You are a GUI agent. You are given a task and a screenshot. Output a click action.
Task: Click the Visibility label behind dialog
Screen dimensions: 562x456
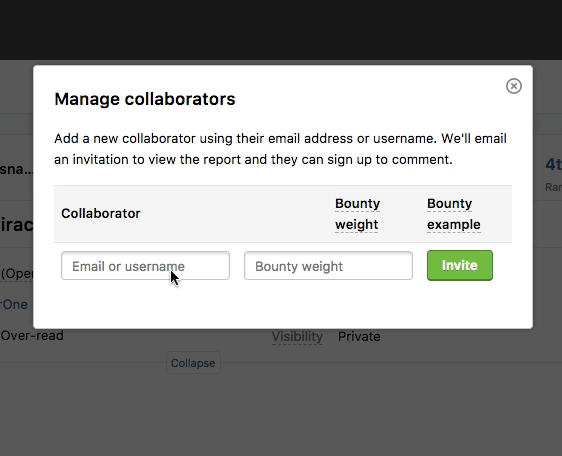point(297,337)
